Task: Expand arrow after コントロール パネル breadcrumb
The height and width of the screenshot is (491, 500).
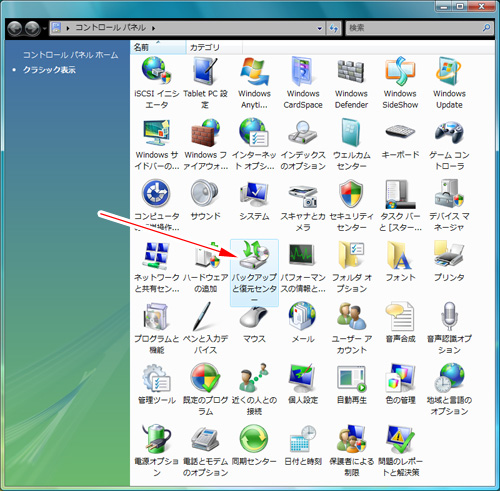Action: pyautogui.click(x=153, y=28)
